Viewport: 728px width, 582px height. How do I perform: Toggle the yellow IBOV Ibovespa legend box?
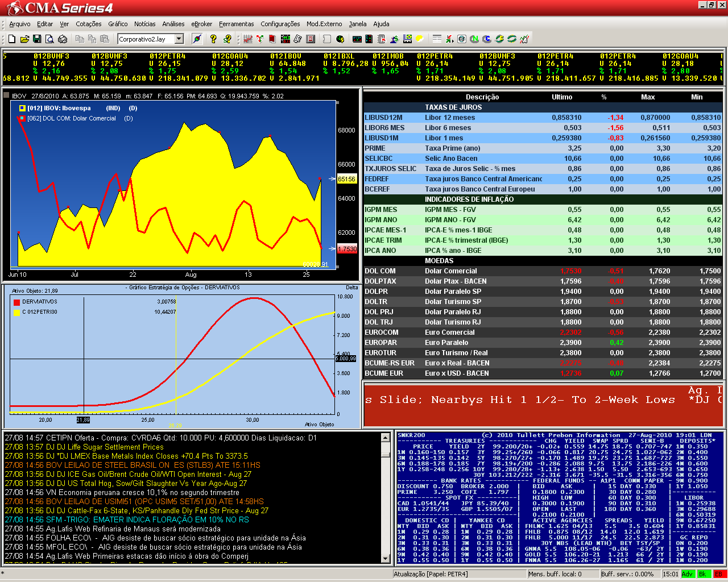click(x=22, y=108)
